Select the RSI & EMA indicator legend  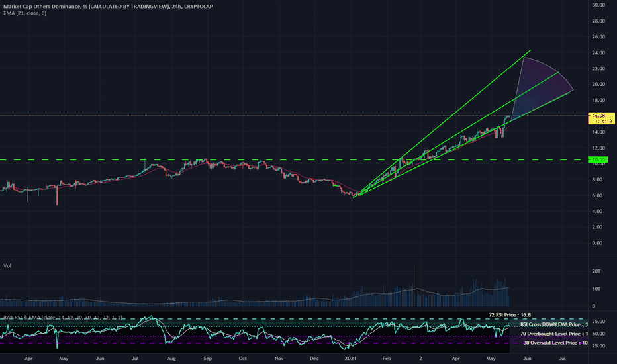[x=63, y=317]
